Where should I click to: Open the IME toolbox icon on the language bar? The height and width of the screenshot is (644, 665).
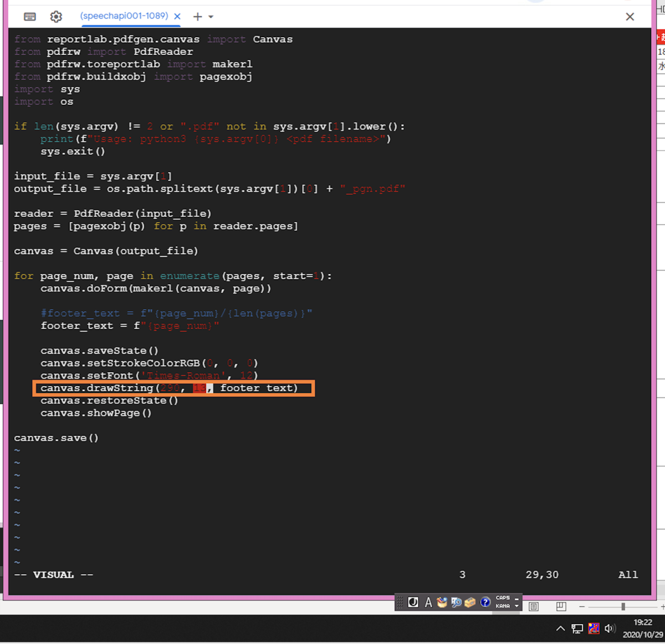(x=469, y=602)
